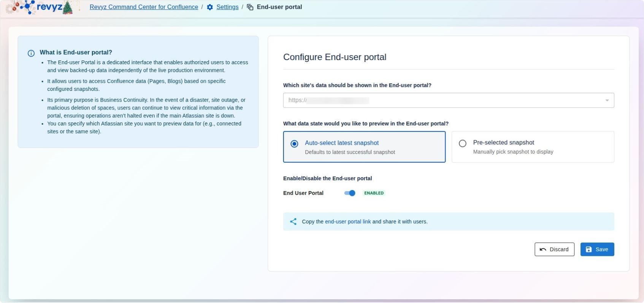This screenshot has width=644, height=303.
Task: Click the floppy disk icon on Save
Action: (588, 249)
